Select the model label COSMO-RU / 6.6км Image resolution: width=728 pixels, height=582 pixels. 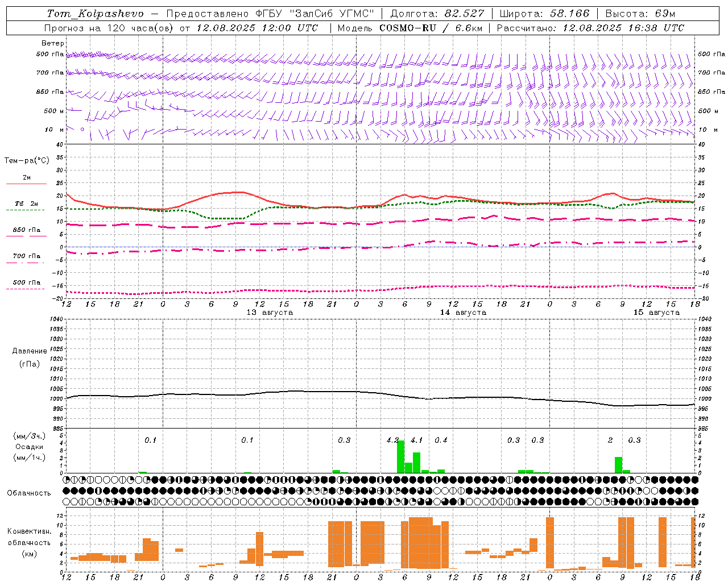pyautogui.click(x=431, y=28)
